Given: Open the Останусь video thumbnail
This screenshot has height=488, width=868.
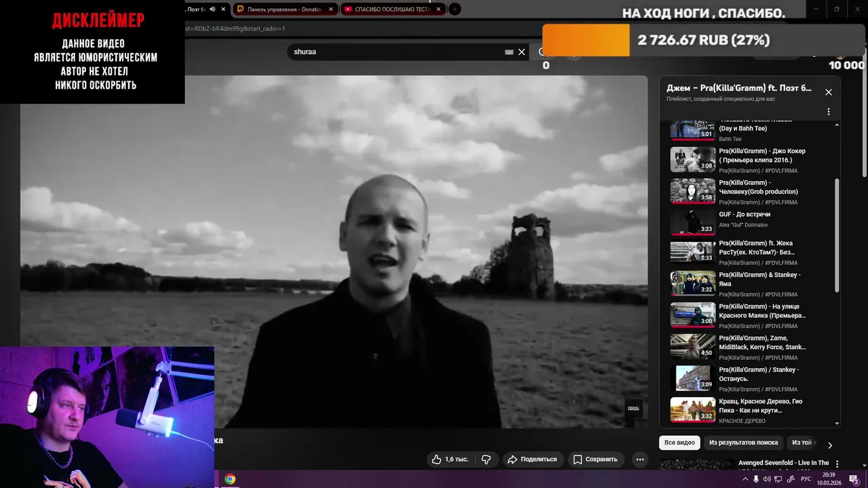Looking at the screenshot, I should tap(692, 378).
